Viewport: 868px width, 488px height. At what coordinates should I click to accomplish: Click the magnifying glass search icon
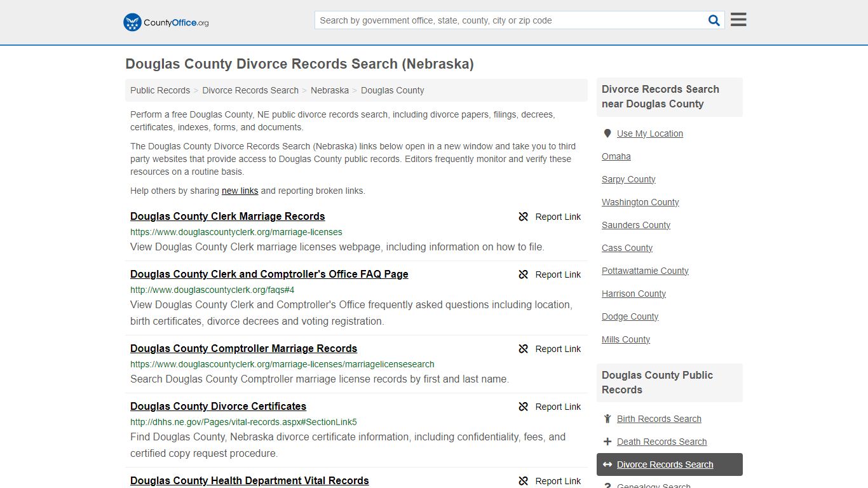click(714, 20)
